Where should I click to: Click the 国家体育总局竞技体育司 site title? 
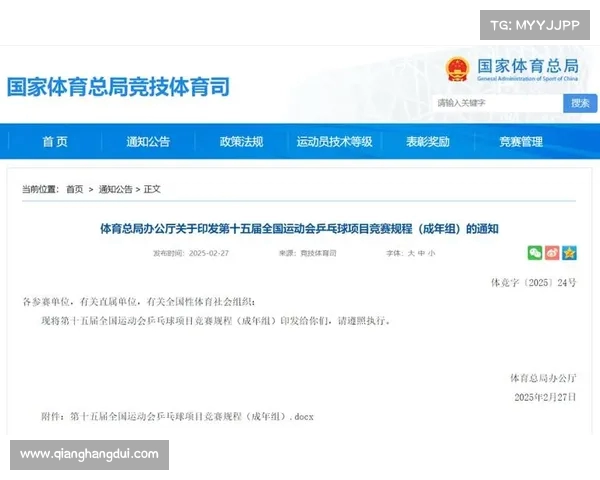pos(118,87)
